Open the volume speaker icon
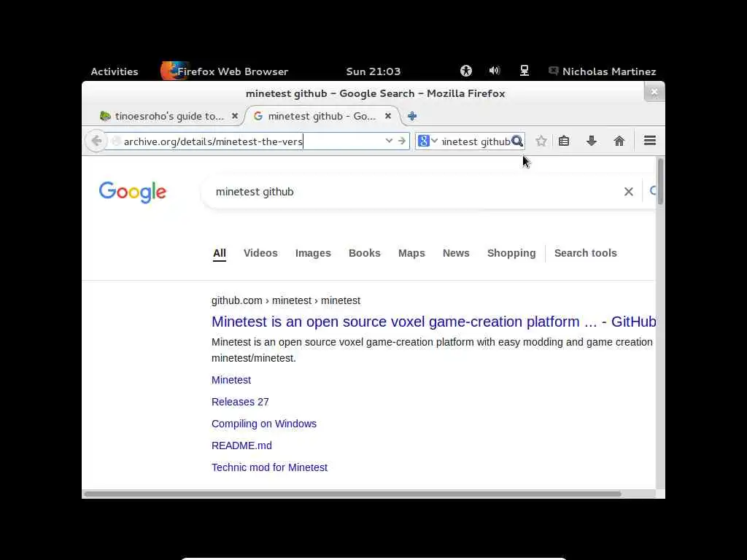747x560 pixels. tap(495, 71)
